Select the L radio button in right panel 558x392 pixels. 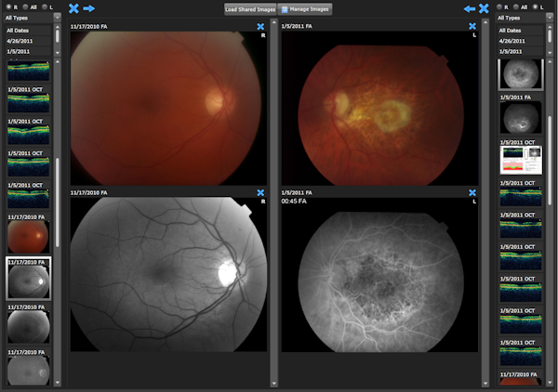[536, 7]
